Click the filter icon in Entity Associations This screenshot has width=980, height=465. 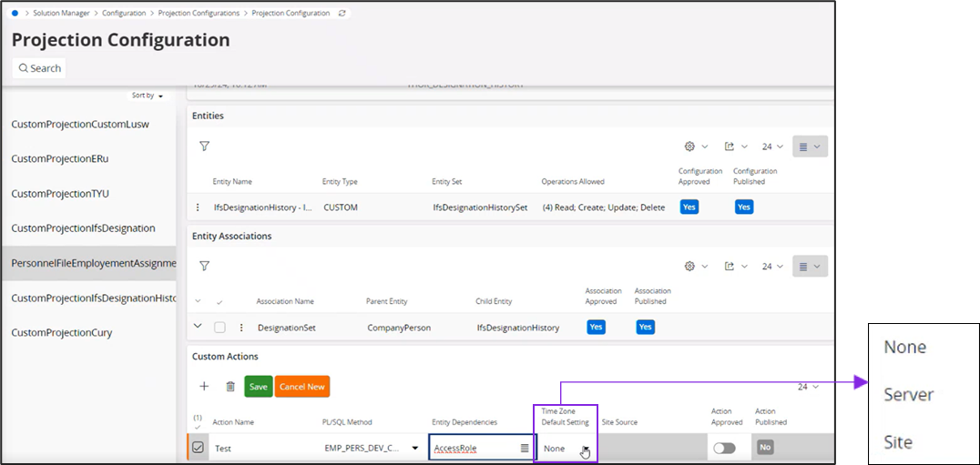tap(204, 266)
